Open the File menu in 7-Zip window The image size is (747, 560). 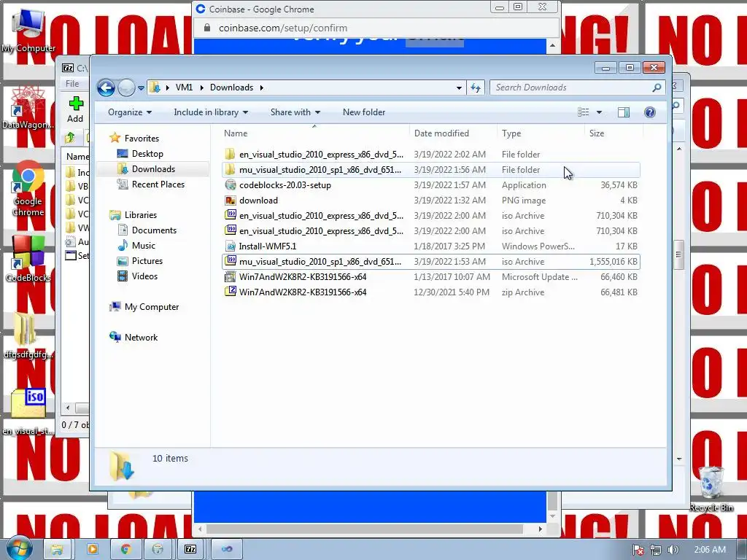[72, 84]
